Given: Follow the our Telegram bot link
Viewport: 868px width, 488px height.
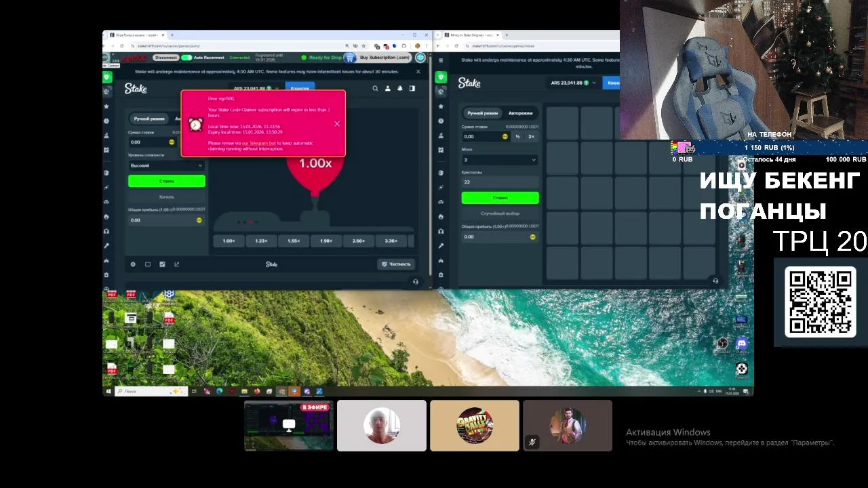Looking at the screenshot, I should click(258, 144).
